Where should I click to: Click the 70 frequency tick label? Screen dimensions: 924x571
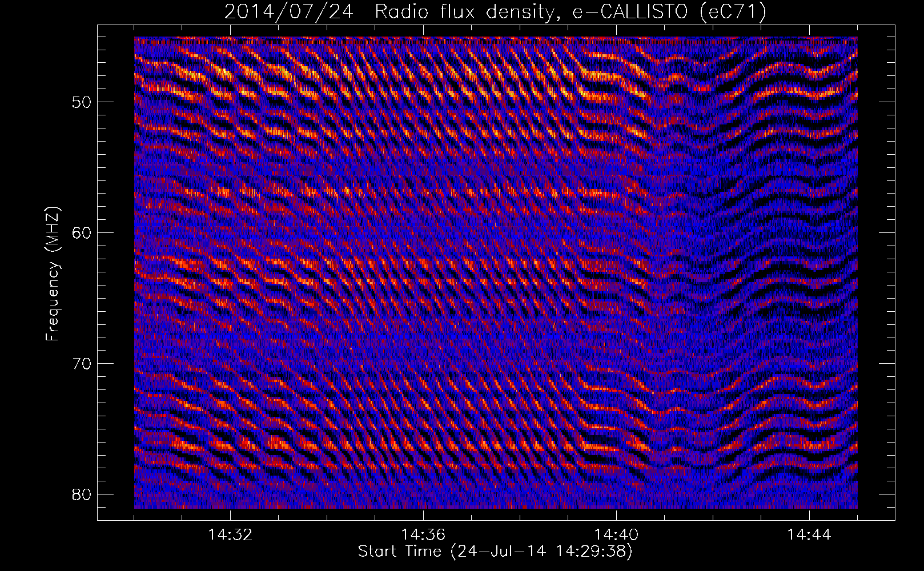pos(82,364)
